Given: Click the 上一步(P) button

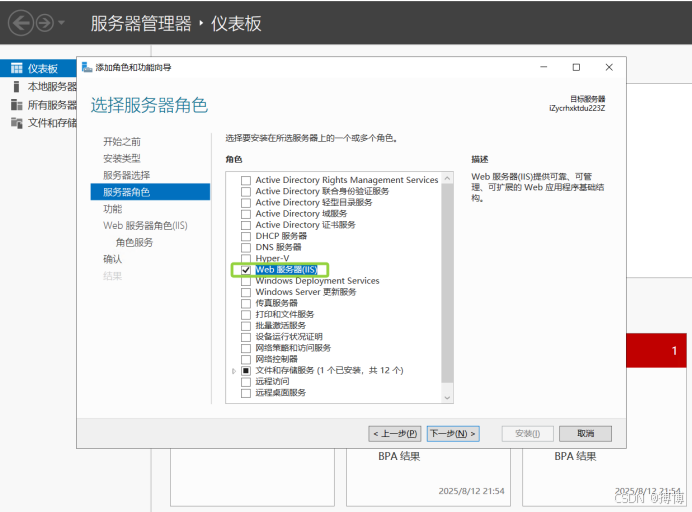Looking at the screenshot, I should click(395, 433).
